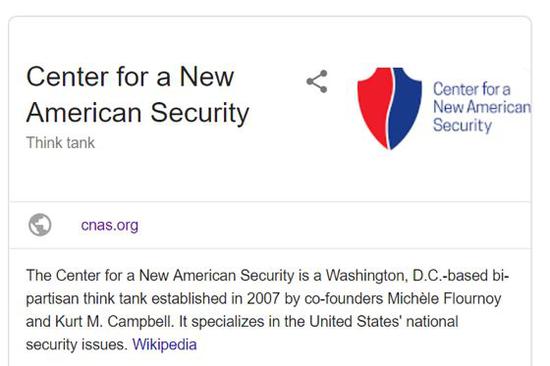Click security issues text before Wikipedia link
The height and width of the screenshot is (366, 550).
76,344
